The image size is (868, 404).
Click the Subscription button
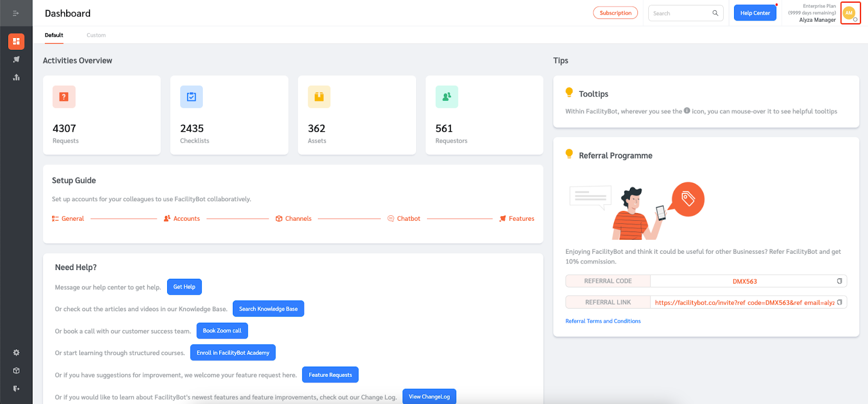[615, 13]
